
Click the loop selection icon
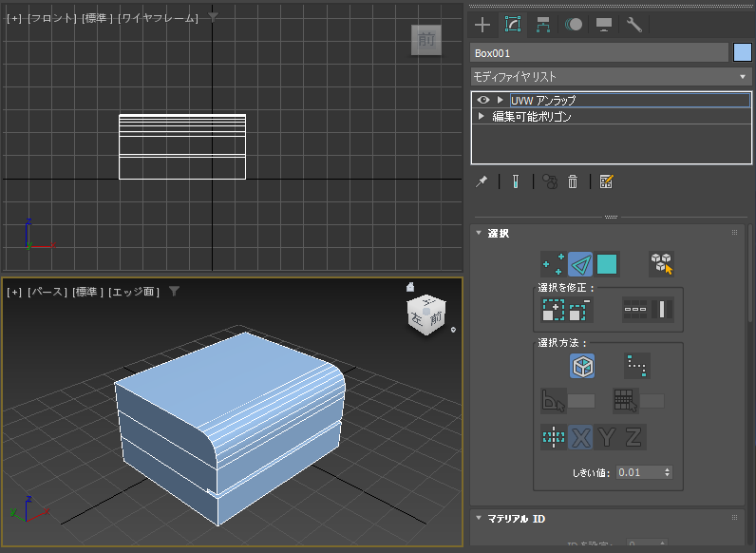coord(635,310)
